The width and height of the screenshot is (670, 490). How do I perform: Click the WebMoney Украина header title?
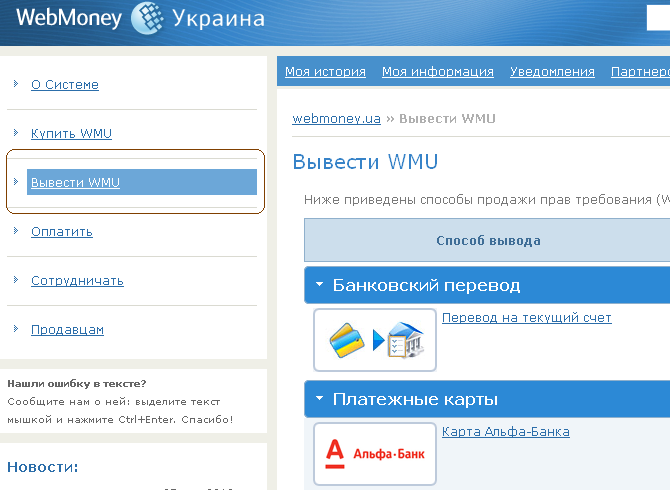[x=141, y=18]
